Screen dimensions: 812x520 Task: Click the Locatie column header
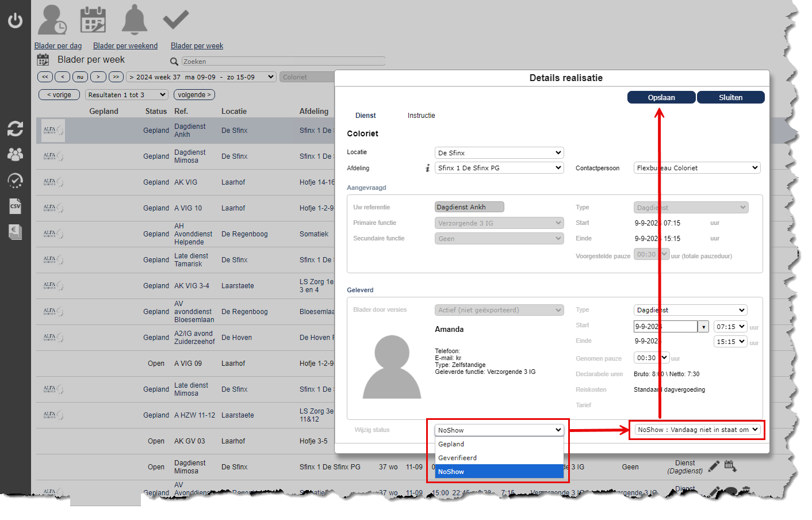pyautogui.click(x=234, y=112)
